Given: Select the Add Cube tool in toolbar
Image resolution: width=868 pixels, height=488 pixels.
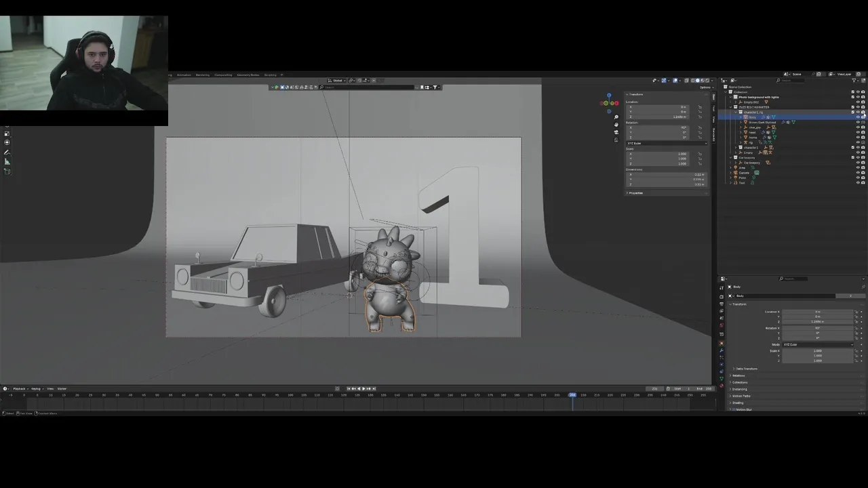Looking at the screenshot, I should (7, 171).
